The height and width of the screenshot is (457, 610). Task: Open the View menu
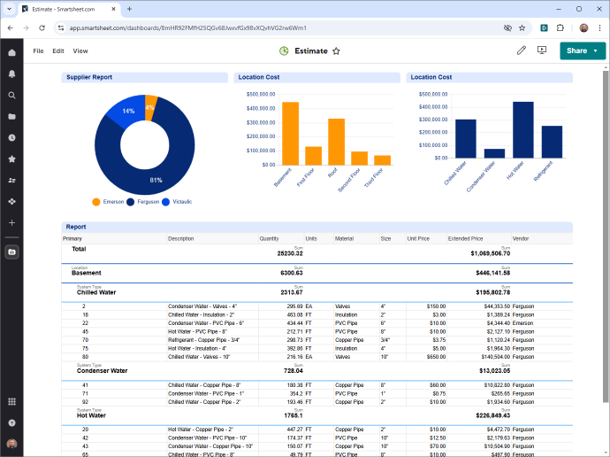point(80,50)
